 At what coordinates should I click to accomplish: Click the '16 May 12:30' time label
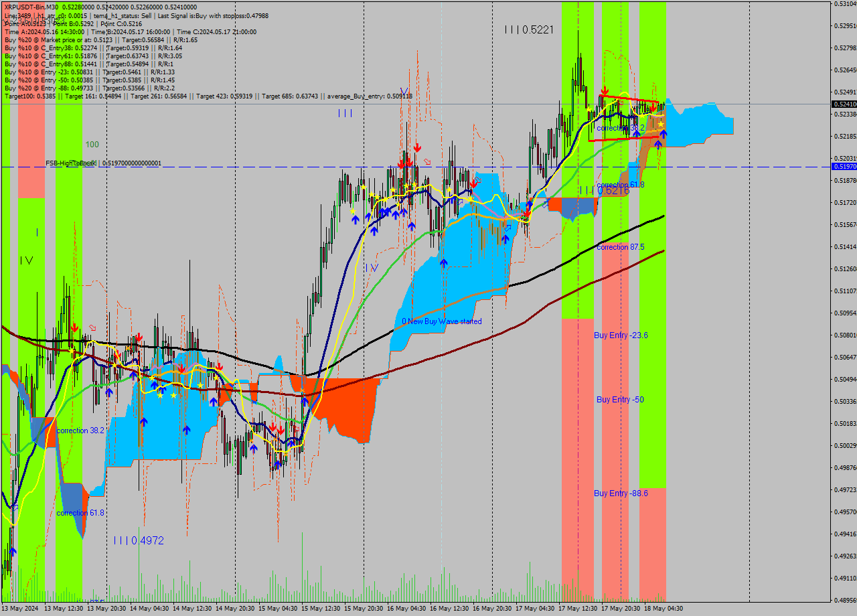[449, 608]
